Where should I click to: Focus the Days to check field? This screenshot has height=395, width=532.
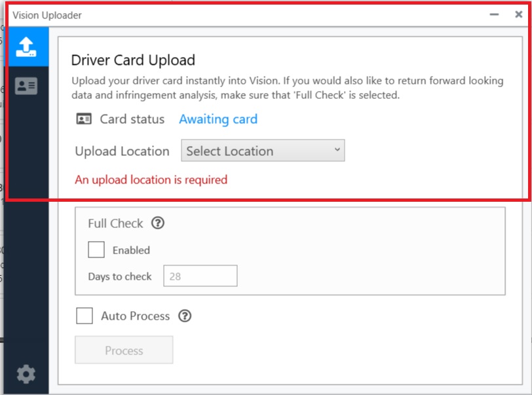click(200, 276)
